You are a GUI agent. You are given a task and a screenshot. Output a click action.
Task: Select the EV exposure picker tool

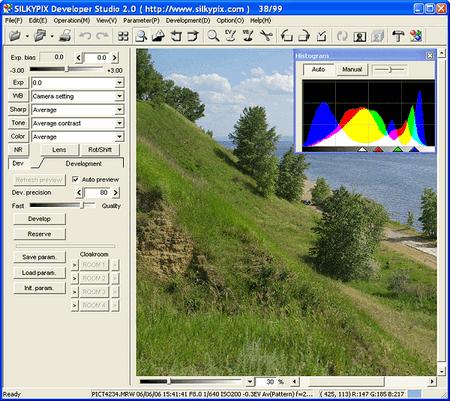click(230, 35)
